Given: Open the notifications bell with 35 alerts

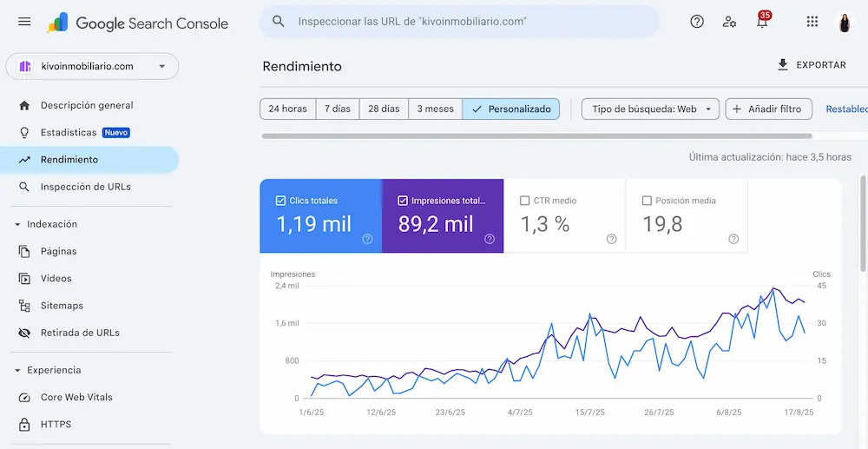Looking at the screenshot, I should click(763, 21).
